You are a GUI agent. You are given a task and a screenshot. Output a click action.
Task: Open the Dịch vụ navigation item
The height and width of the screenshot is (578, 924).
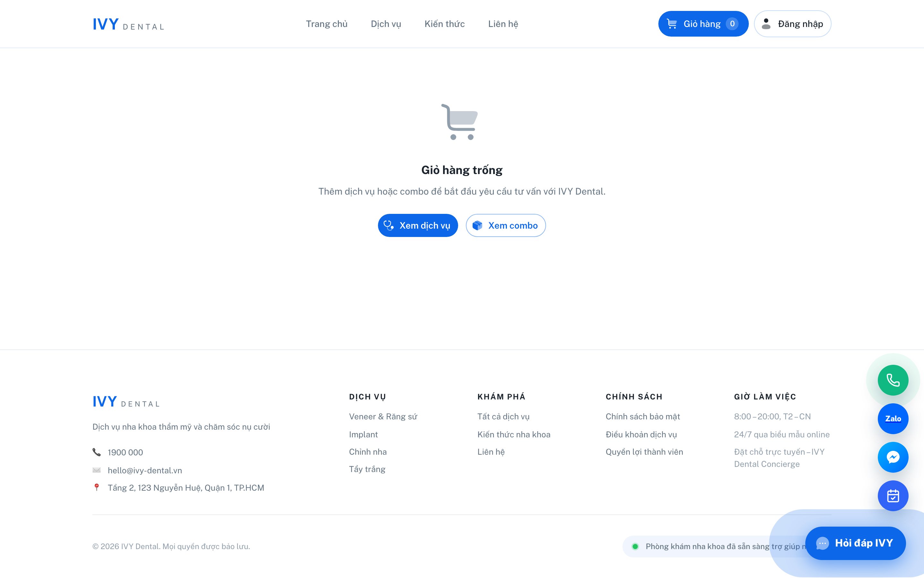coord(386,24)
